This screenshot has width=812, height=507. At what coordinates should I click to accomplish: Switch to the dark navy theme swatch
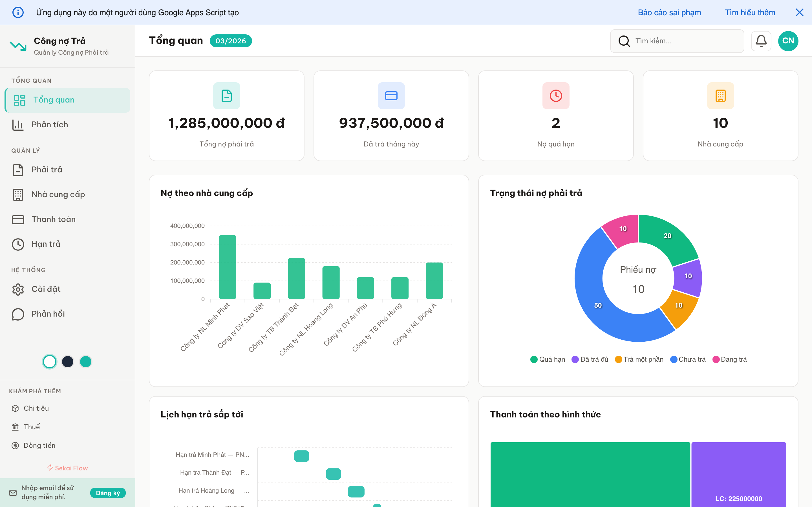click(x=68, y=361)
